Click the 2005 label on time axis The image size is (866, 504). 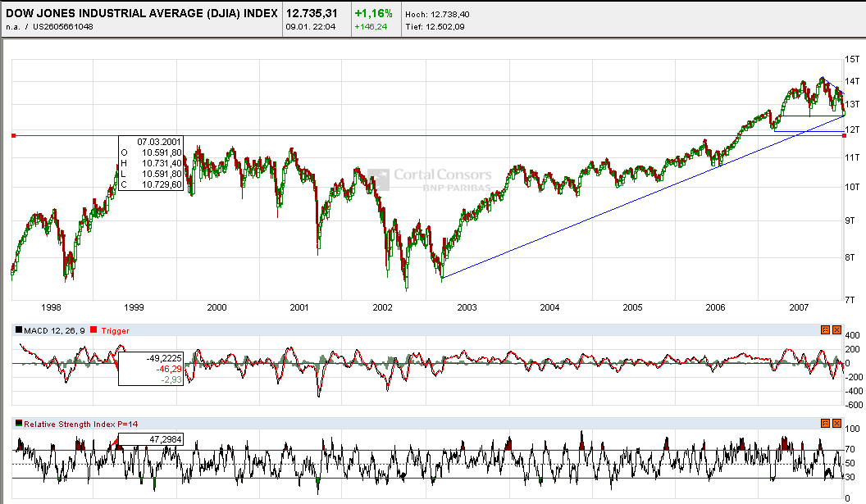632,307
